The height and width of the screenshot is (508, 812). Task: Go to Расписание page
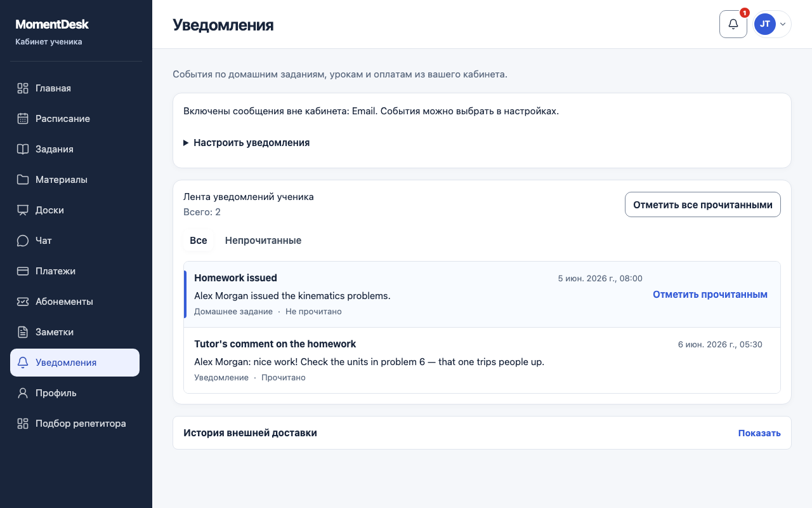tap(75, 119)
